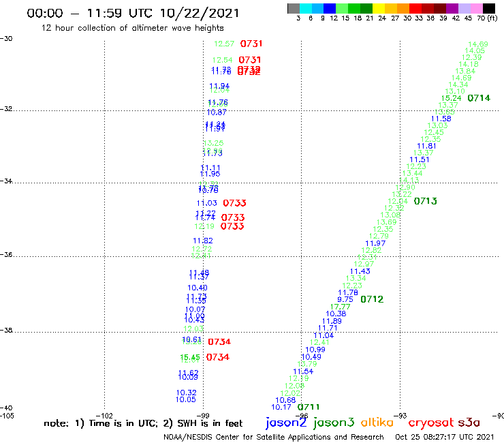Viewport: 504px width, 443px height.
Task: Click the wave height value "14.05"
Action: tap(475, 51)
